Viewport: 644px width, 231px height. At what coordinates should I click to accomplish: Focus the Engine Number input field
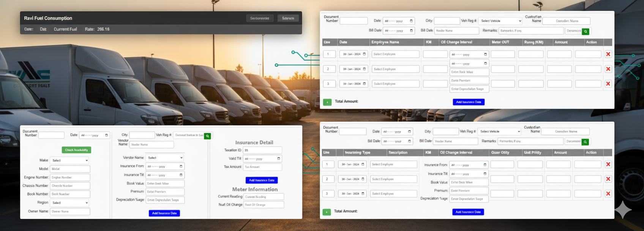(70, 177)
